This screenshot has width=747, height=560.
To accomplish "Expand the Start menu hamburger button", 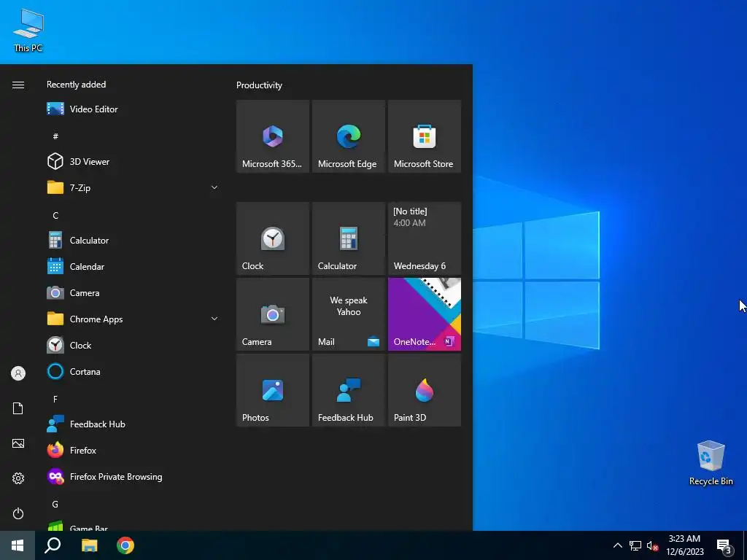I will click(x=18, y=85).
